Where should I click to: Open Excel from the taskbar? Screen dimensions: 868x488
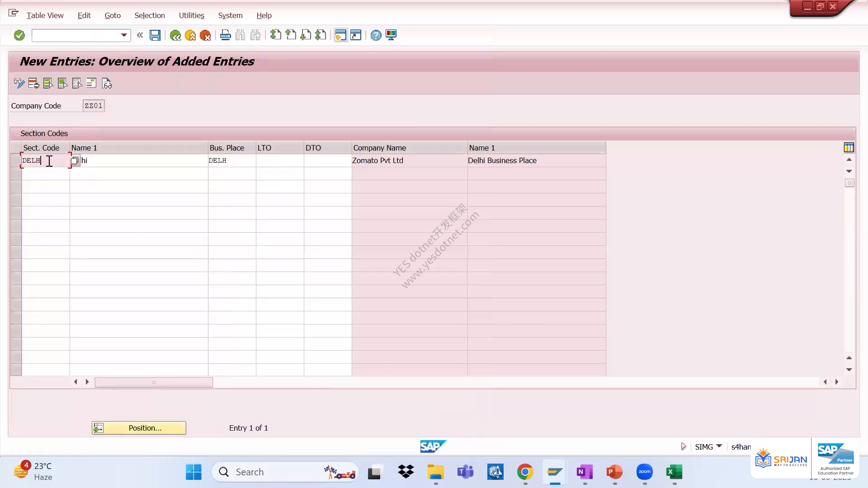[x=674, y=472]
